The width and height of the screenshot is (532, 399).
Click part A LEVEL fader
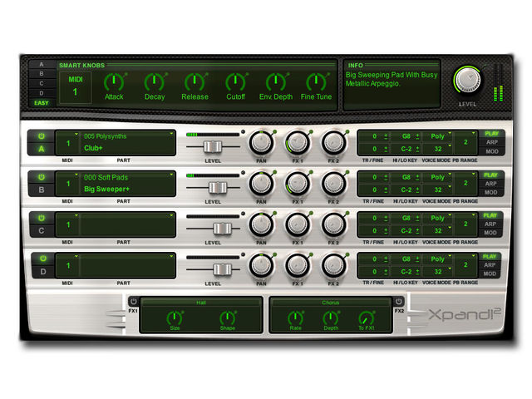213,146
